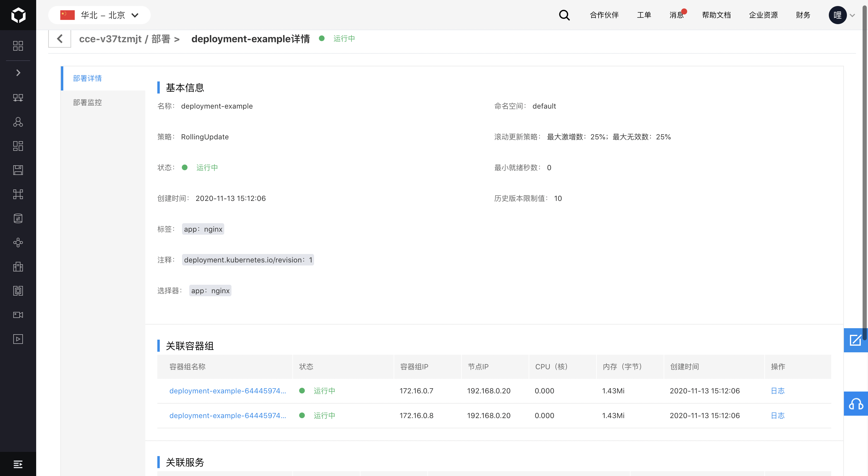The width and height of the screenshot is (868, 476).
Task: Expand the account menu arrow beside avatar
Action: pyautogui.click(x=853, y=15)
